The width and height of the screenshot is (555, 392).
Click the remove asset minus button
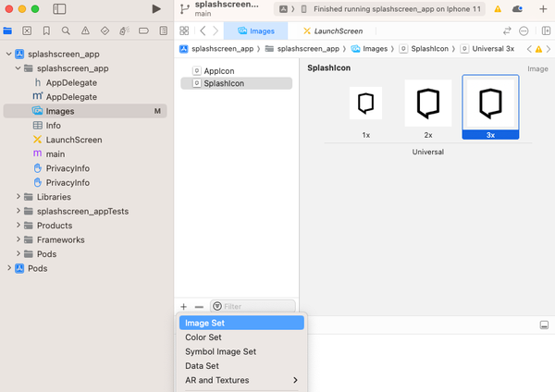199,306
